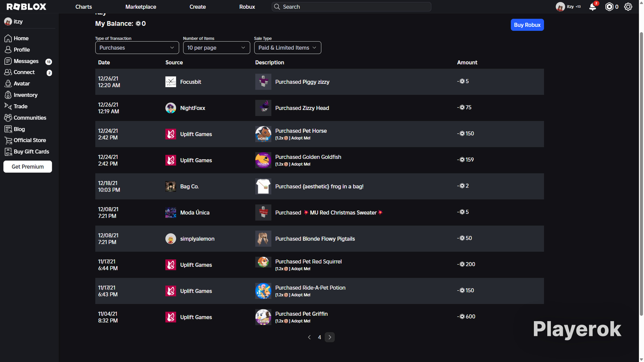Go to next transactions page
Screen dimensions: 644x362
330,337
